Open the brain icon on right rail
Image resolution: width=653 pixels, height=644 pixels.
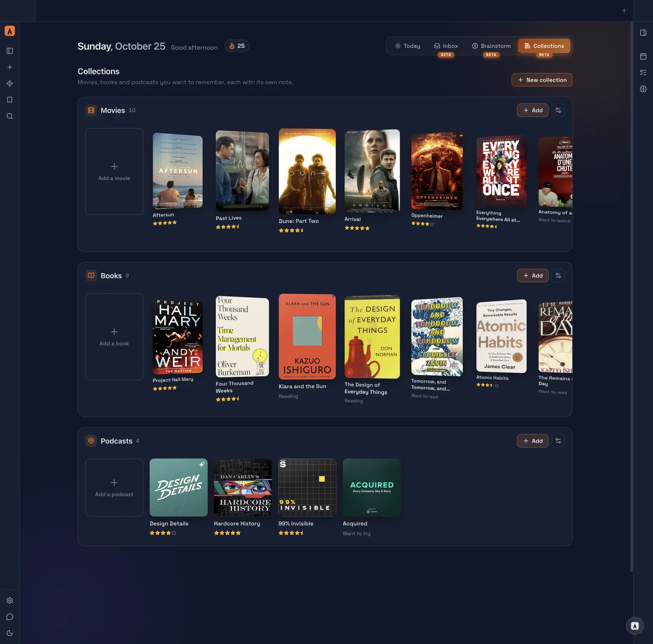click(x=643, y=89)
